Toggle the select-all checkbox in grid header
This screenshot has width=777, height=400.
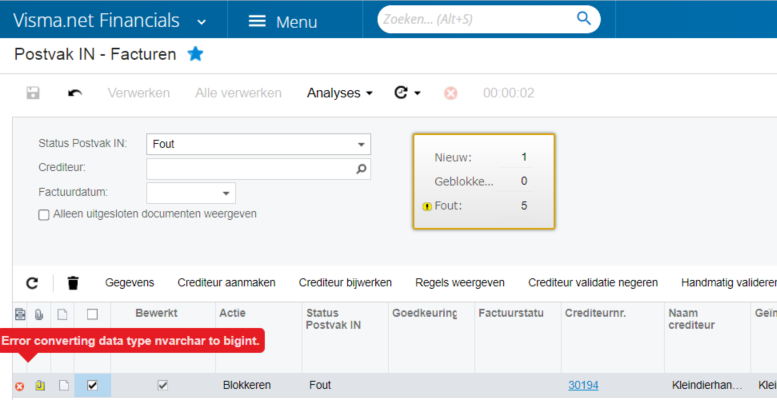point(92,314)
